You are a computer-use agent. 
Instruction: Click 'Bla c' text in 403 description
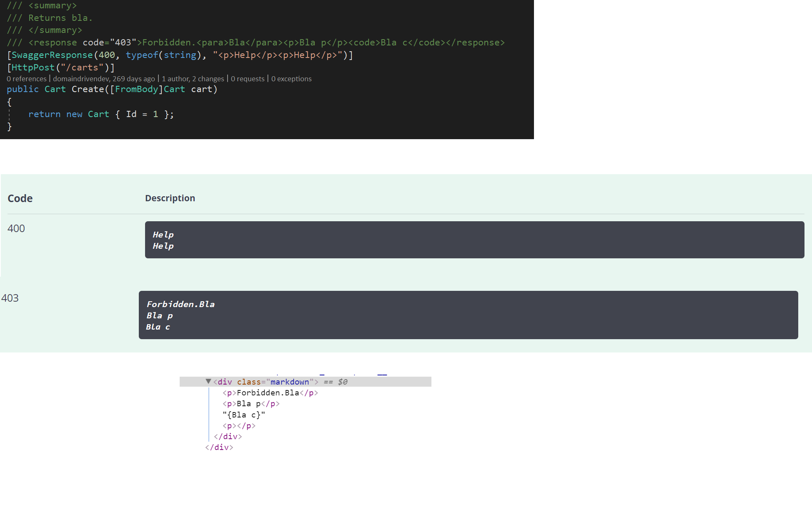[x=158, y=327]
